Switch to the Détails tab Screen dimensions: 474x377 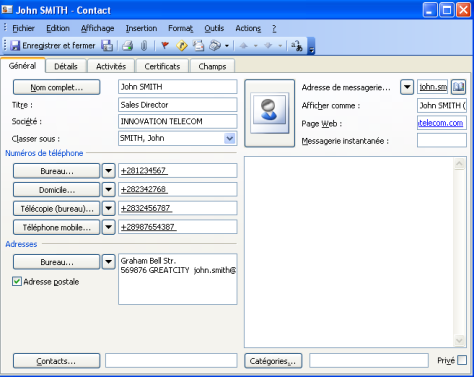[66, 66]
